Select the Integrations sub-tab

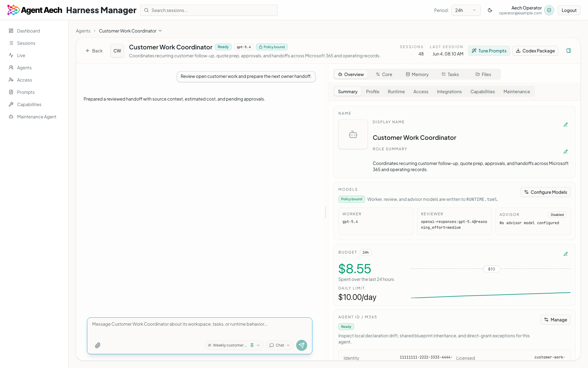449,91
